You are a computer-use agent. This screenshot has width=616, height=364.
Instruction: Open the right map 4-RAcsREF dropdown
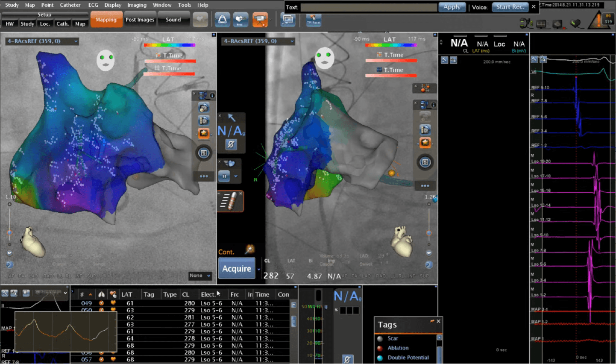click(258, 41)
